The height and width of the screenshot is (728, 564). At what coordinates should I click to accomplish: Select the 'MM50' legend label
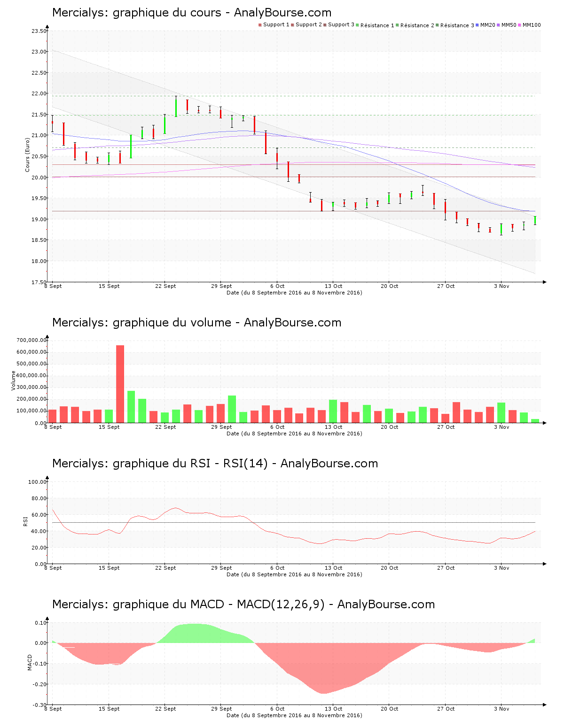[509, 25]
